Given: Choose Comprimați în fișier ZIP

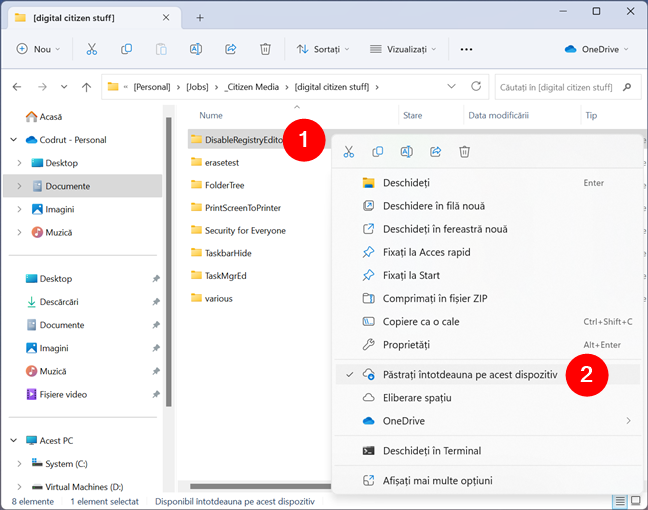Looking at the screenshot, I should pyautogui.click(x=488, y=298).
